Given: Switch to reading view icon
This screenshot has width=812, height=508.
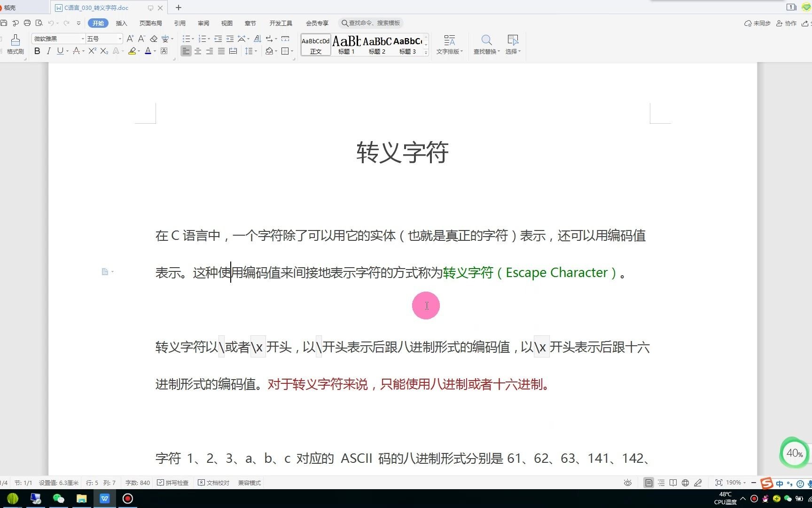Looking at the screenshot, I should click(673, 483).
